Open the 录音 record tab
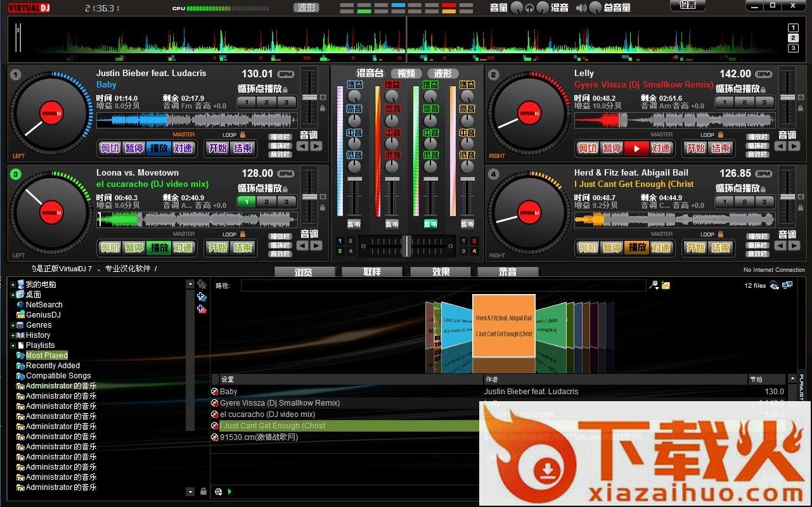The image size is (812, 507). (508, 272)
